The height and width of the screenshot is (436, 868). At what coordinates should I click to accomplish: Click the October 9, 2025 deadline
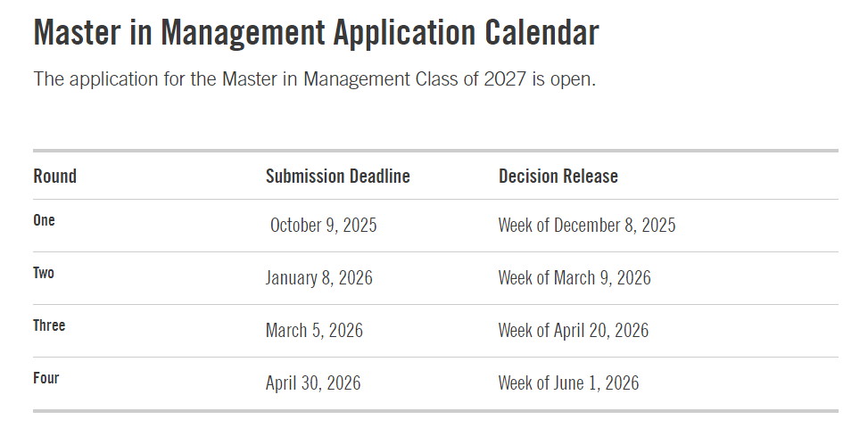pyautogui.click(x=323, y=226)
